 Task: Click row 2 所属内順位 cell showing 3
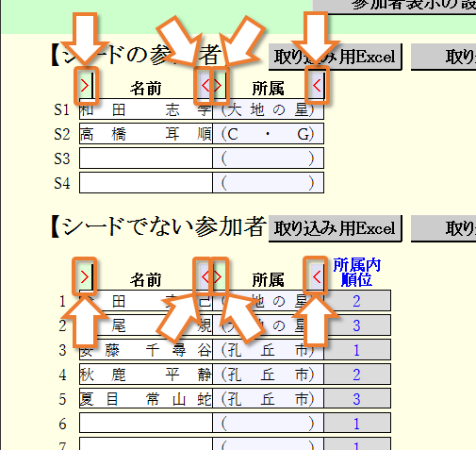[357, 325]
